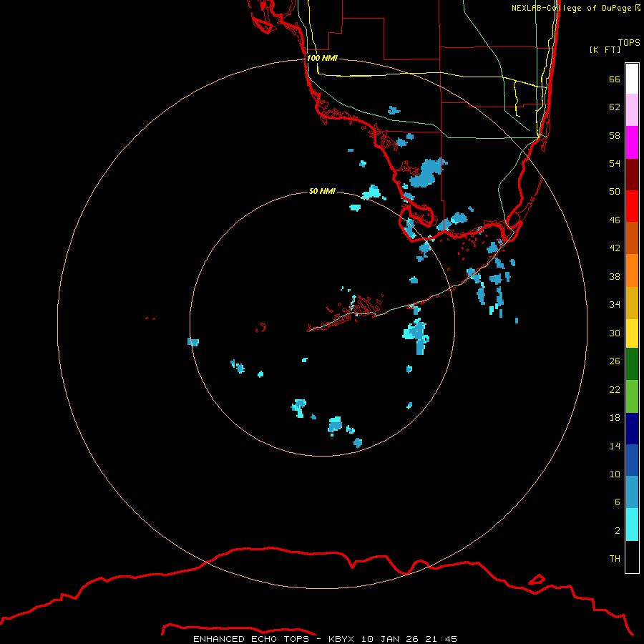Click the legend value '46'

pos(615,220)
